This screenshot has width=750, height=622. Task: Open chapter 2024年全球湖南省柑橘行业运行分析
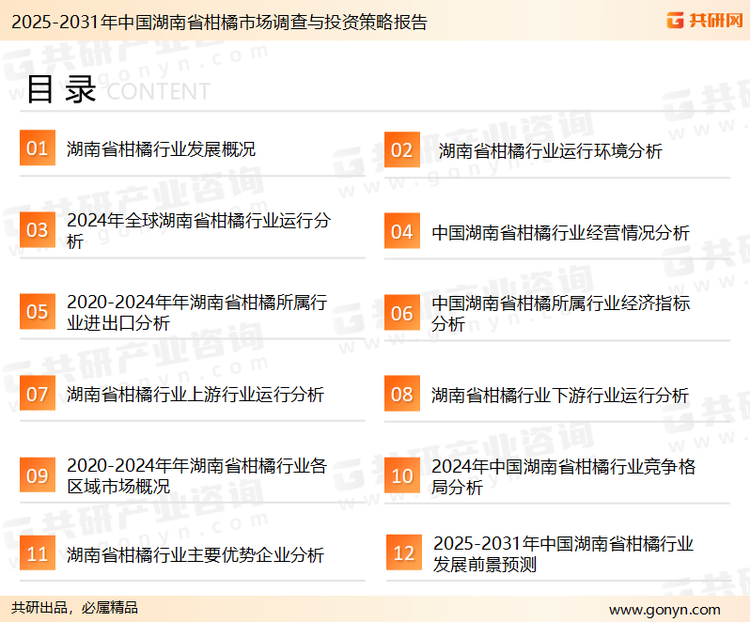[199, 231]
